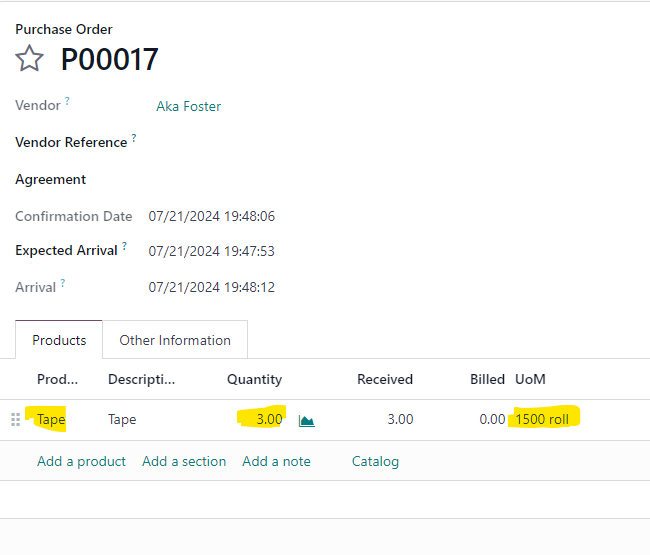The image size is (650, 555).
Task: Open the 1500 roll UoM field
Action: [542, 419]
